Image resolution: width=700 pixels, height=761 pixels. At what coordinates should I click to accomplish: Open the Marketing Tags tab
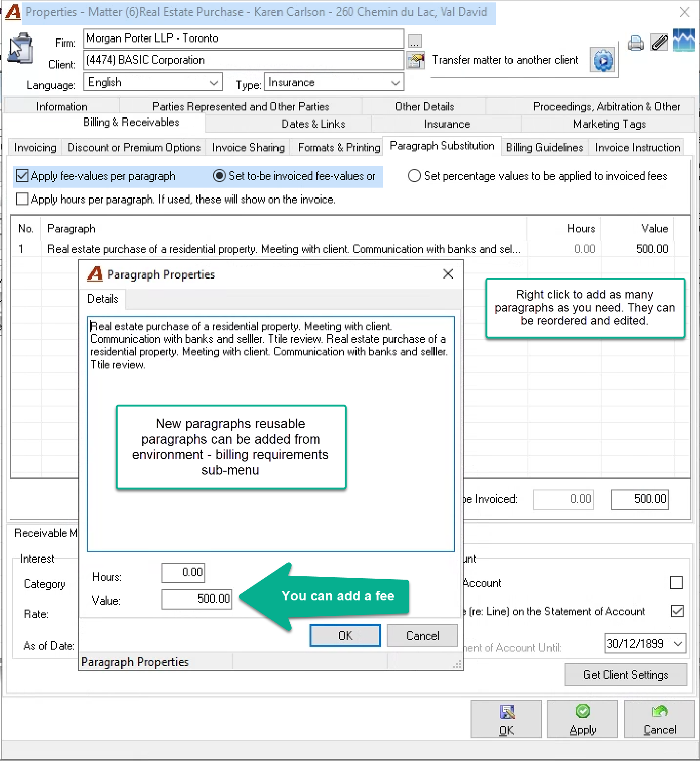tap(609, 124)
